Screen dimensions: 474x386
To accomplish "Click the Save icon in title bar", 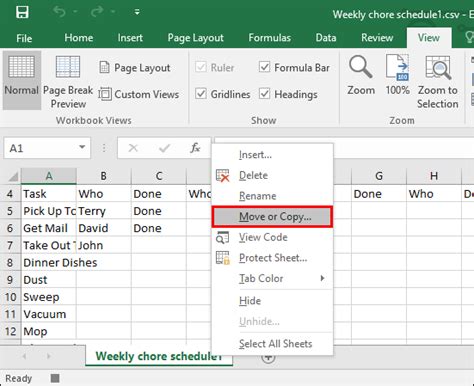I will click(22, 12).
